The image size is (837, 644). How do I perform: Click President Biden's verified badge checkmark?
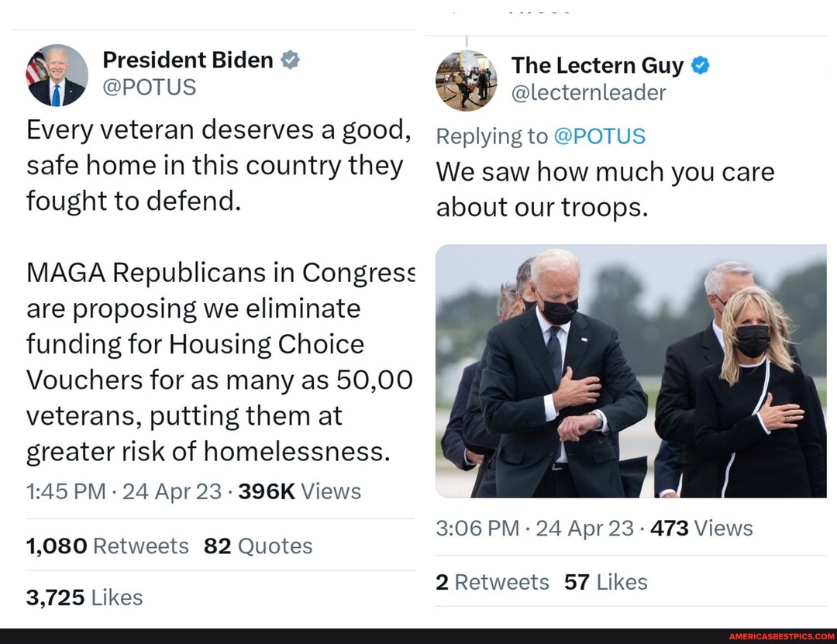(x=290, y=59)
